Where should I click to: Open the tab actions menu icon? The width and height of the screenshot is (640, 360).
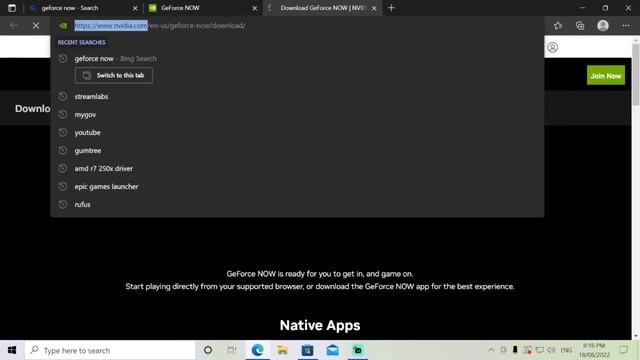pos(12,8)
